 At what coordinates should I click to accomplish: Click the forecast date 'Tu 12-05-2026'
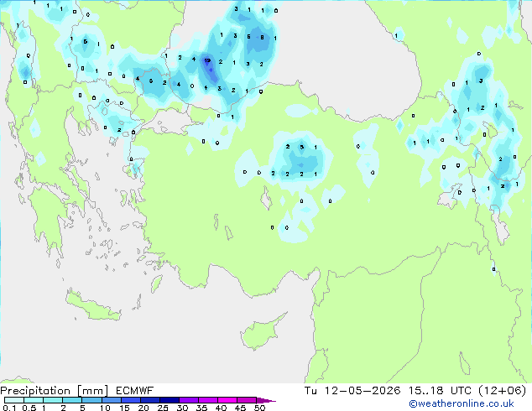coord(352,391)
